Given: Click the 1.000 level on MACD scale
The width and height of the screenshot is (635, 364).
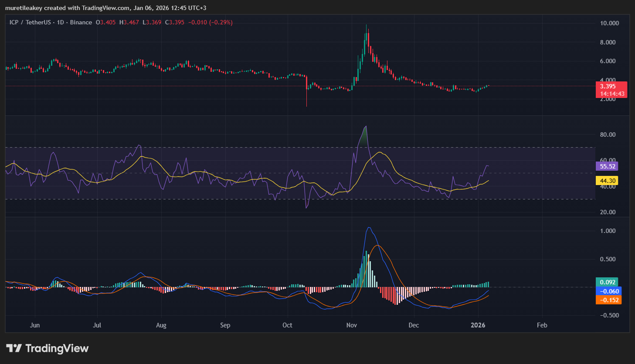Looking at the screenshot, I should (x=608, y=231).
